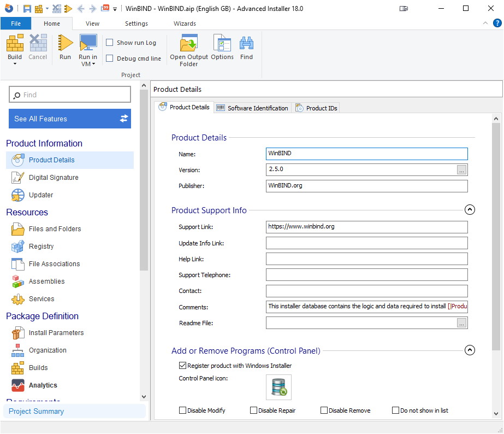The image size is (504, 434).
Task: Open the Assemblies page in sidebar
Action: coord(70,281)
